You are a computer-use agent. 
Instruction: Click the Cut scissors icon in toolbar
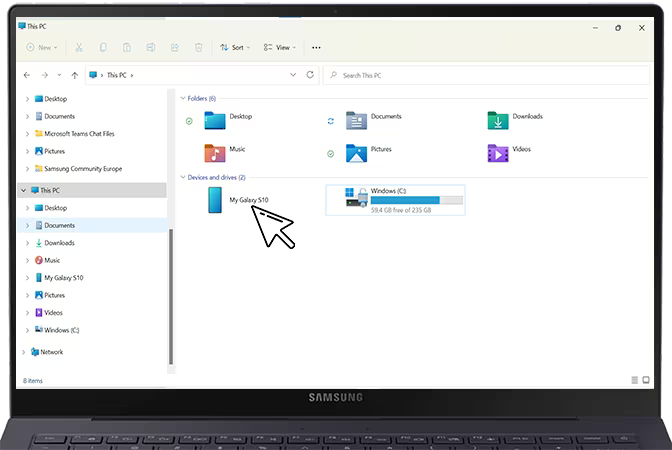[79, 48]
